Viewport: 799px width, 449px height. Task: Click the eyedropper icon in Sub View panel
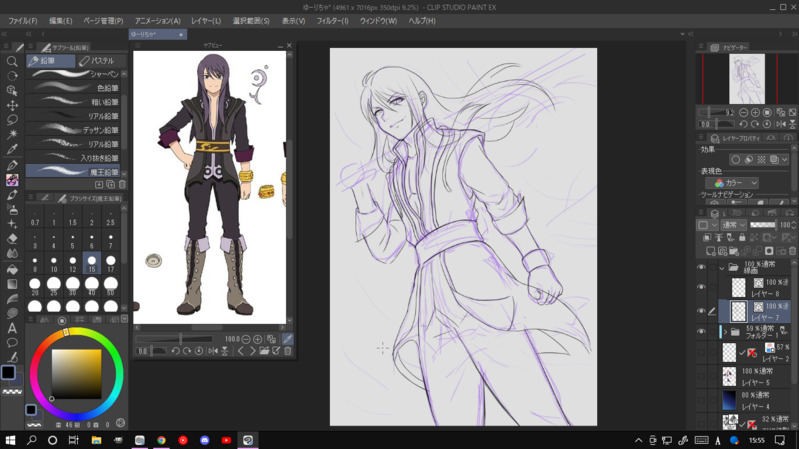tap(288, 340)
